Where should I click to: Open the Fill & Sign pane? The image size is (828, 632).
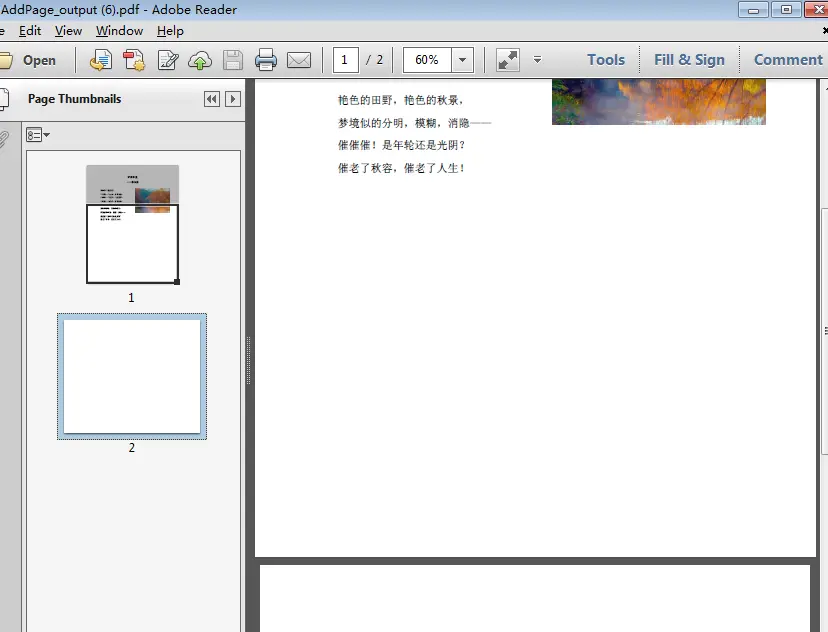pos(689,60)
